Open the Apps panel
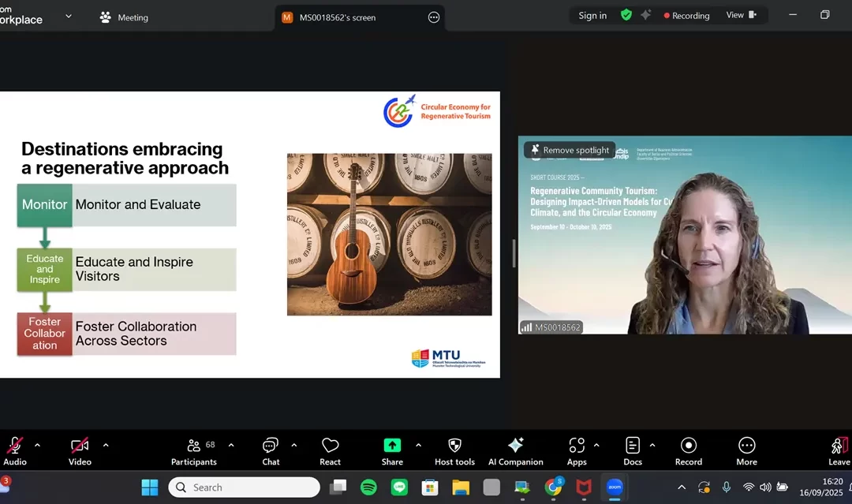The width and height of the screenshot is (852, 504). coord(577,451)
